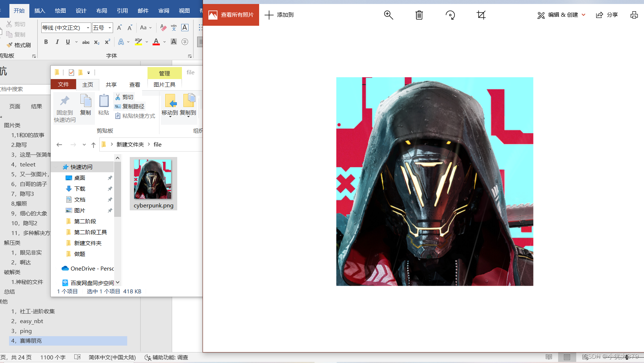
Task: Open the highlight color dropdown arrow
Action: [x=147, y=42]
